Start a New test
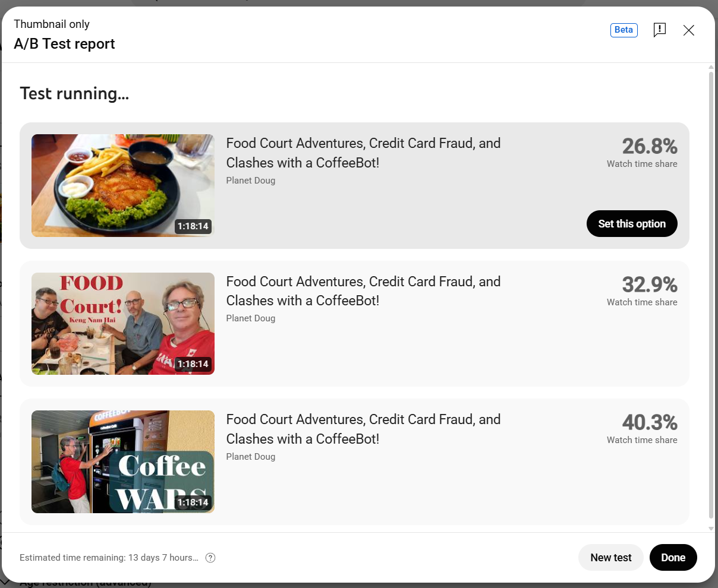The image size is (718, 588). [x=610, y=558]
